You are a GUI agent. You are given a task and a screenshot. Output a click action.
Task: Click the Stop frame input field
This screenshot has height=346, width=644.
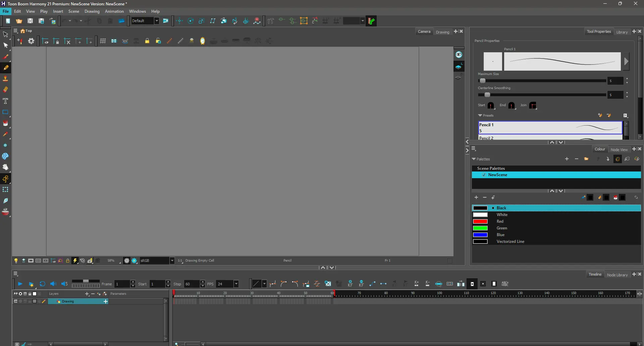(x=192, y=284)
